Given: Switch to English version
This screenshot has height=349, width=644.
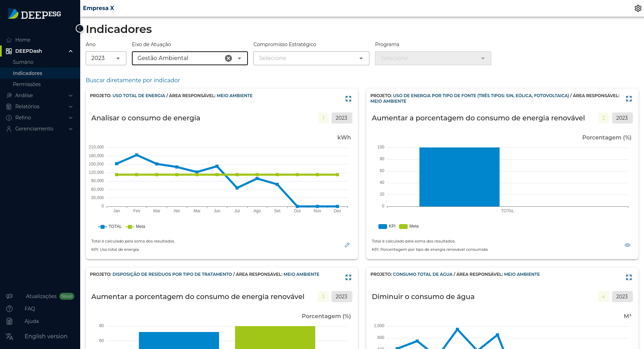Looking at the screenshot, I should [46, 336].
